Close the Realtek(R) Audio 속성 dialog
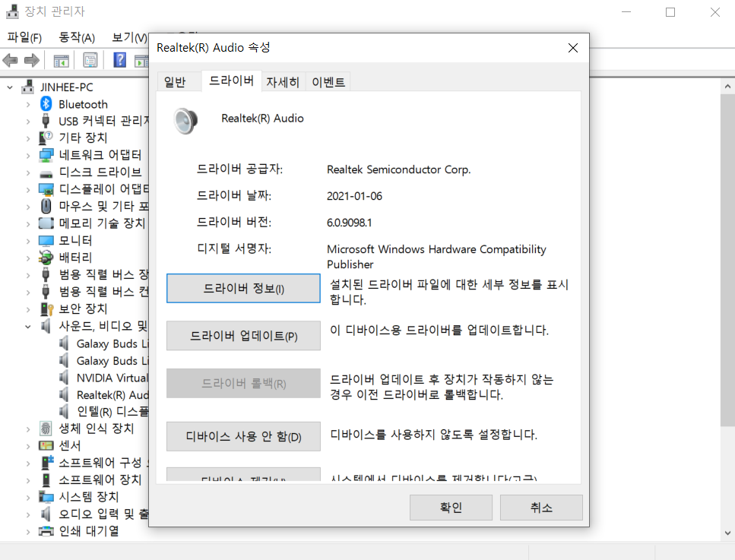 pos(573,48)
